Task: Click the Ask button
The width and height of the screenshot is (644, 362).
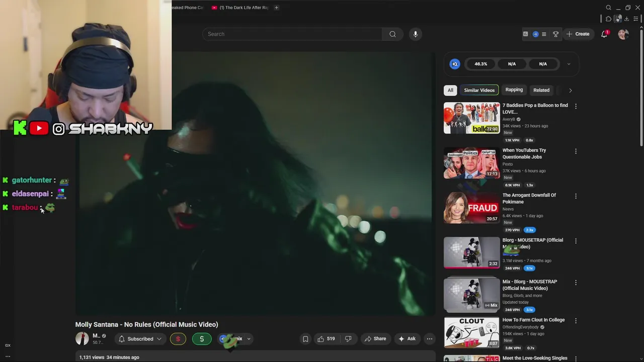Action: [x=407, y=339]
